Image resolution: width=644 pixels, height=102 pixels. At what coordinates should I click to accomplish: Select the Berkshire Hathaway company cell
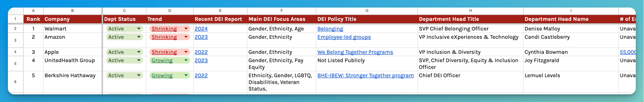(x=72, y=82)
